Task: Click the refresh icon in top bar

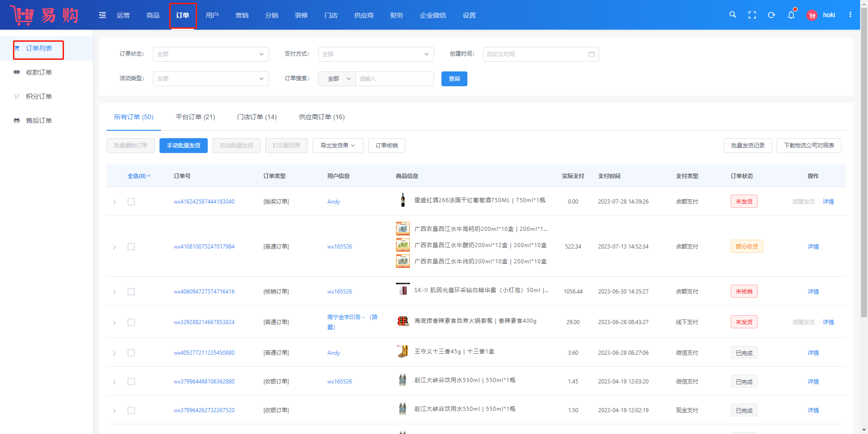Action: [x=772, y=15]
